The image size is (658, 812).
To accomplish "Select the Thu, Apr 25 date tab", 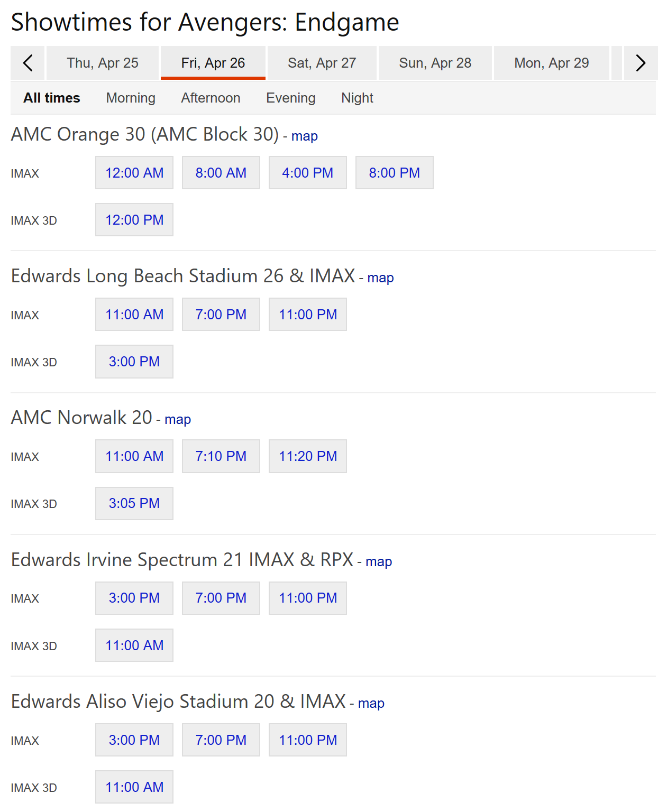I will pyautogui.click(x=103, y=63).
